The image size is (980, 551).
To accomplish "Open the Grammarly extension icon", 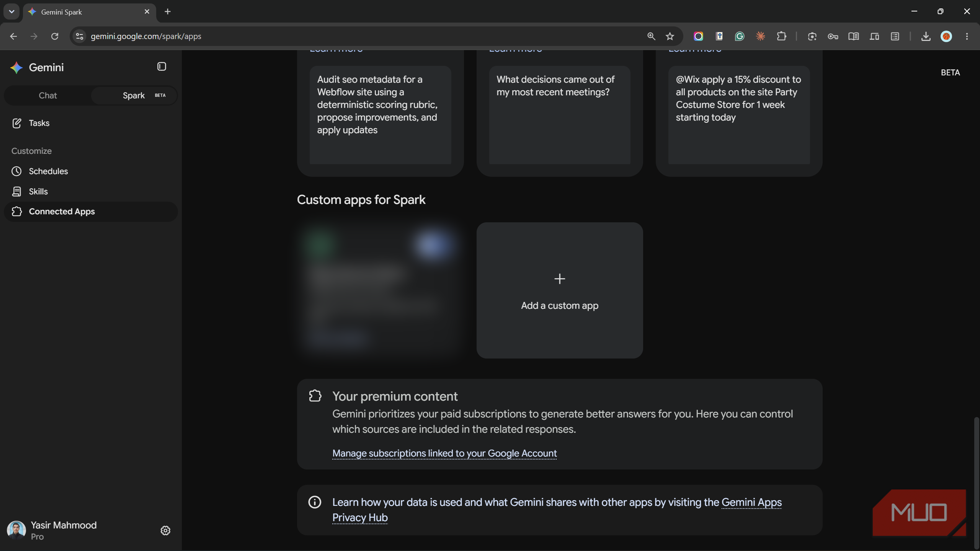I will tap(740, 36).
